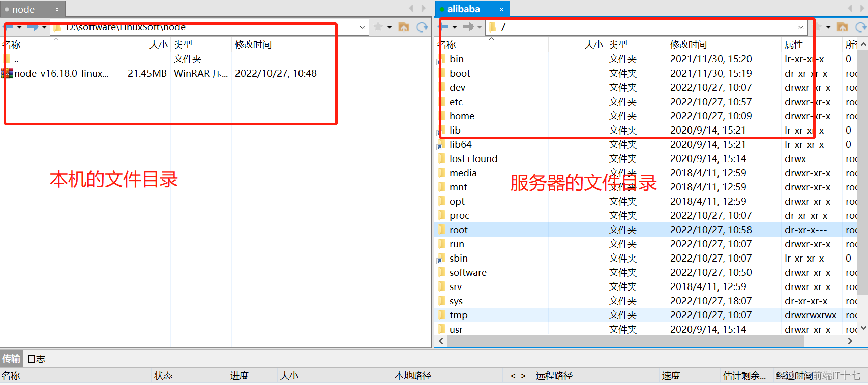This screenshot has height=385, width=868.
Task: Expand remote path "/" dropdown
Action: click(x=801, y=27)
